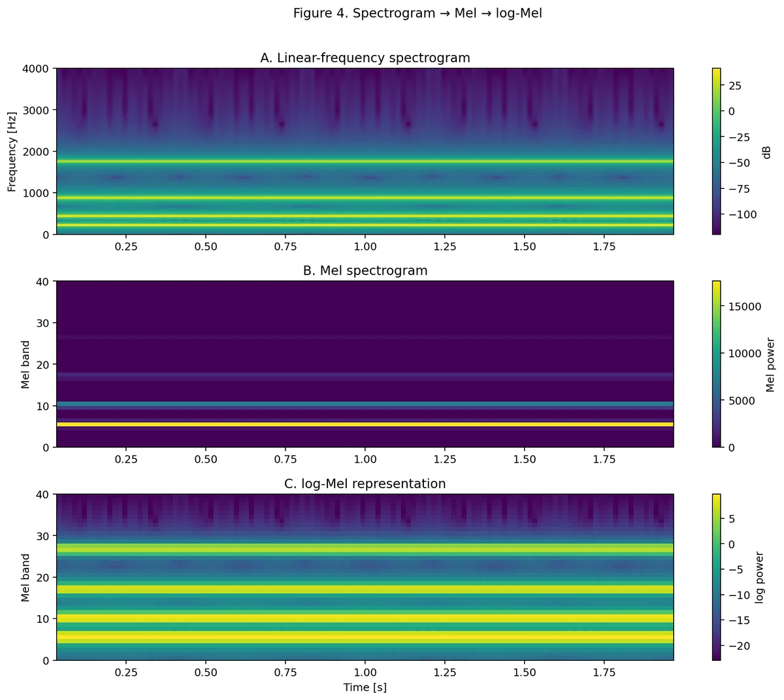
Task: Click the 1000 tick on the frequency axis
Action: pyautogui.click(x=37, y=193)
